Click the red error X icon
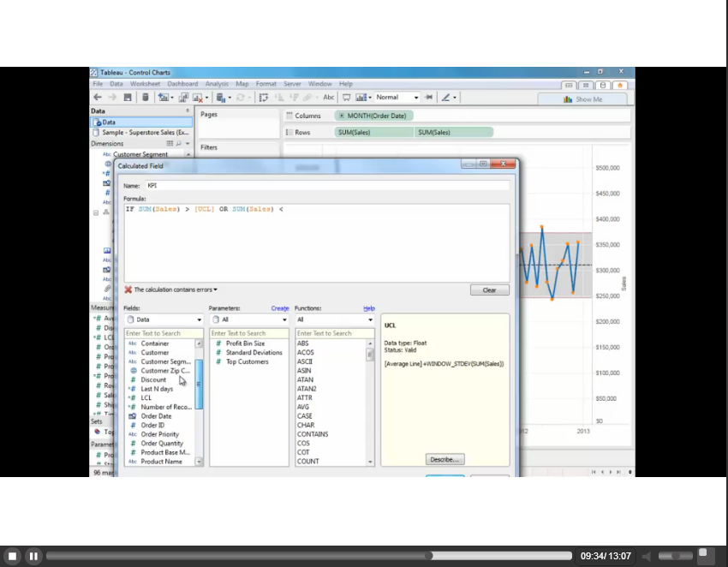728x567 pixels. (x=128, y=289)
